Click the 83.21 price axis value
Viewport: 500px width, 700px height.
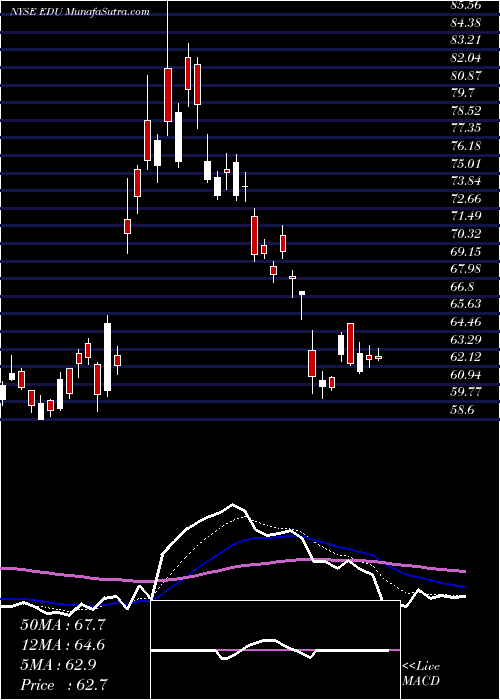tap(467, 40)
